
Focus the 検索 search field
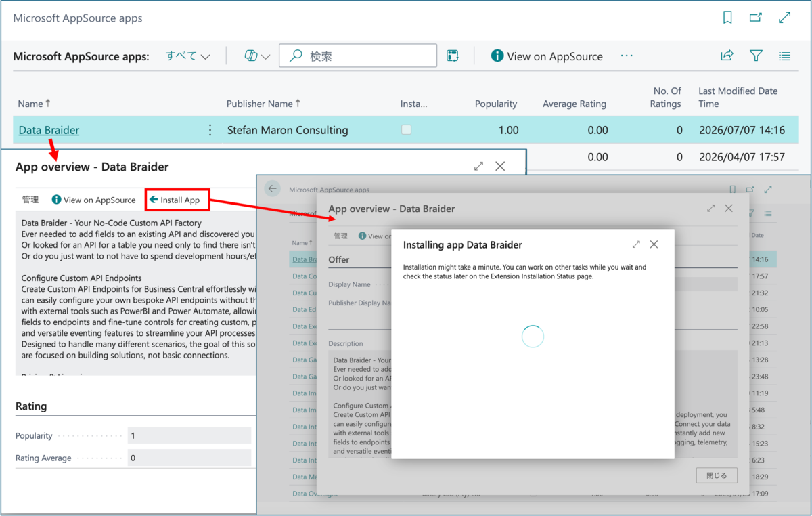coord(358,56)
